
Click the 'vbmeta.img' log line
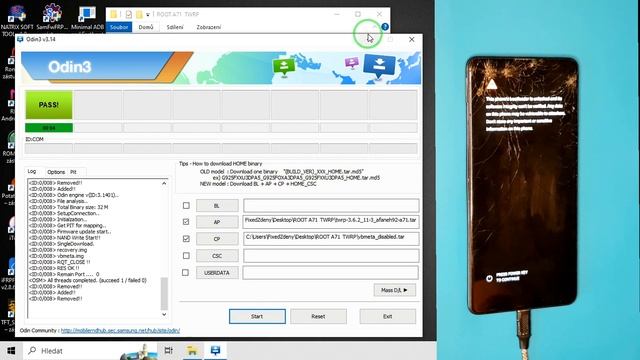pyautogui.click(x=57, y=256)
